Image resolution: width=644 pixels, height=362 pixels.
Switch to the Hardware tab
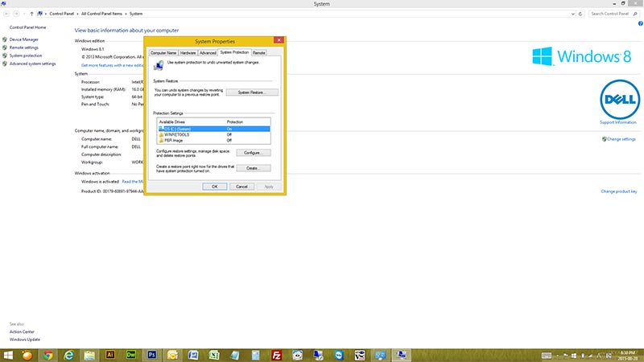pos(188,53)
